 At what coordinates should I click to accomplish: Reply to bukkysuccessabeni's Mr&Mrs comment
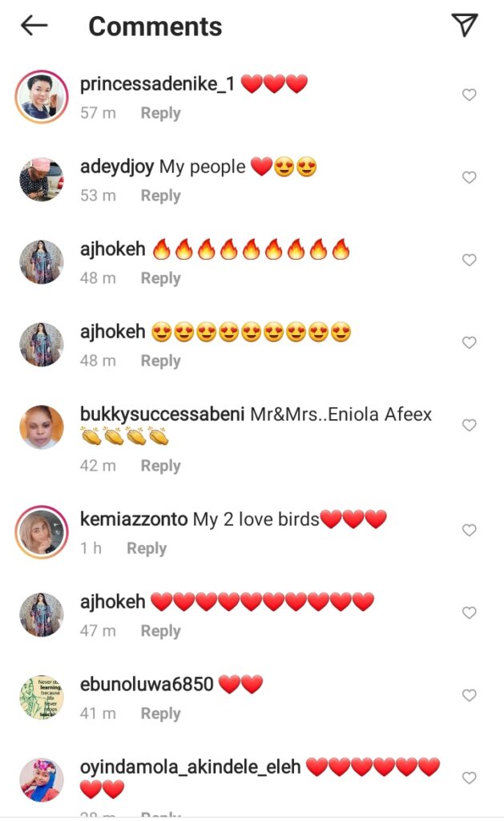point(161,466)
